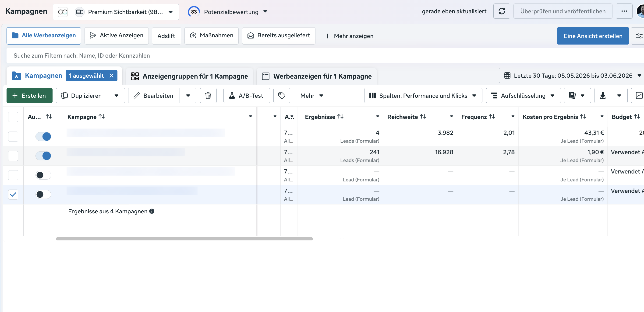Screen dimensions: 644x312
Task: Open Anzeigengruppen für 1 Kampagne tab
Action: tap(189, 76)
